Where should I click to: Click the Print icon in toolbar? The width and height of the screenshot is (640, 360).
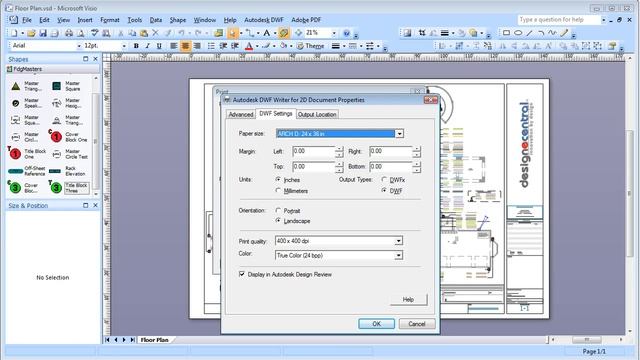tap(69, 33)
